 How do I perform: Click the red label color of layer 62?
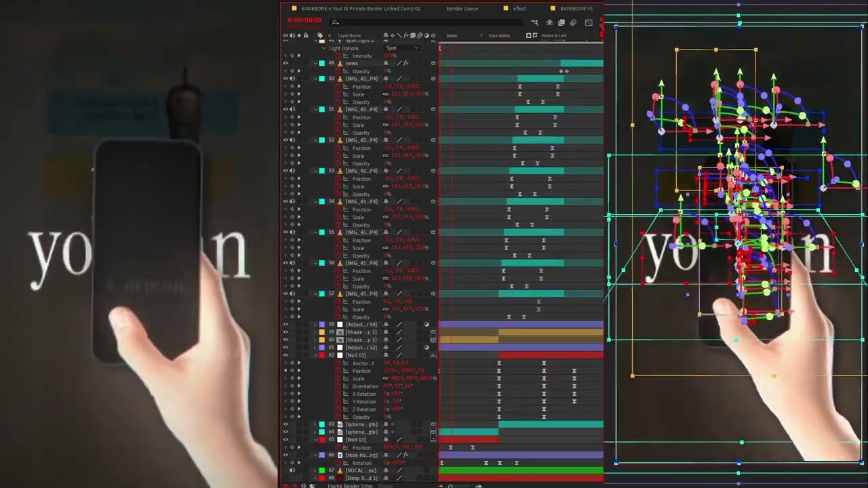tap(321, 355)
